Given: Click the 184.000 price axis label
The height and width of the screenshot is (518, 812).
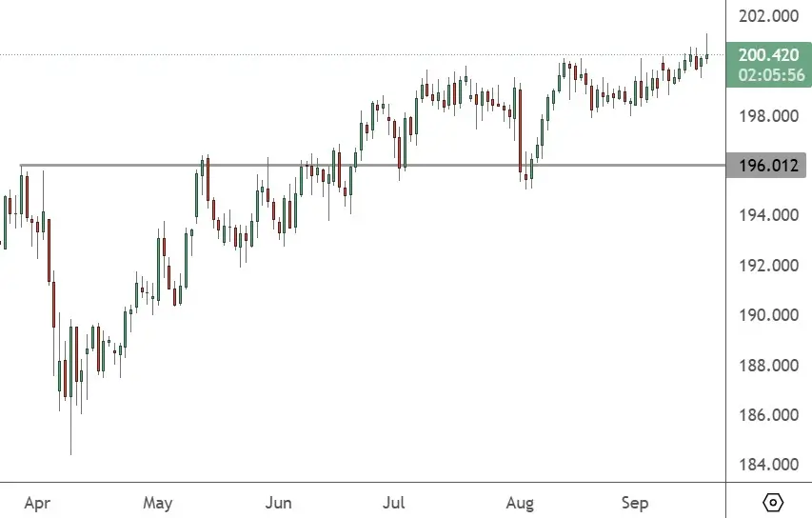Looking at the screenshot, I should click(768, 466).
